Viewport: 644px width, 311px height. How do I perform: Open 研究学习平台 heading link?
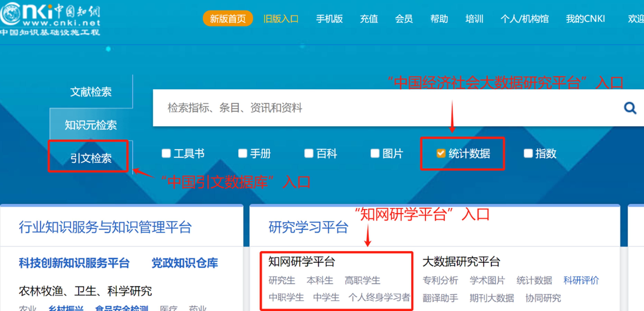tap(308, 227)
